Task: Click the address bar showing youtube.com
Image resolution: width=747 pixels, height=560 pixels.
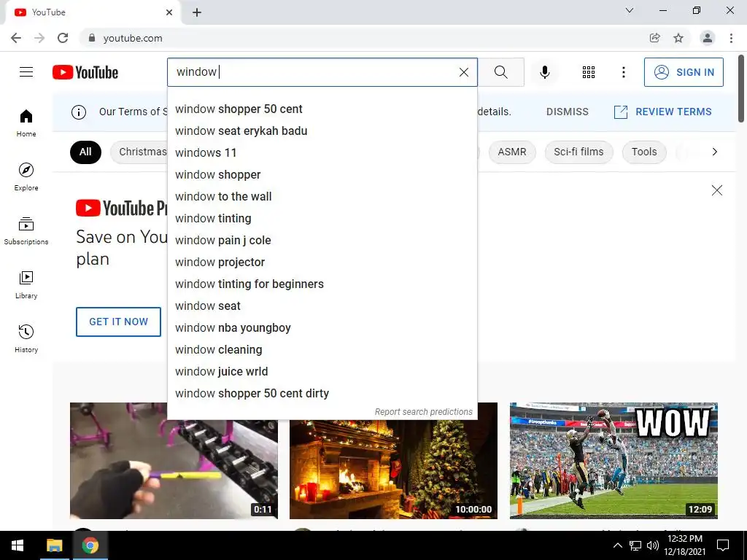Action: tap(362, 38)
